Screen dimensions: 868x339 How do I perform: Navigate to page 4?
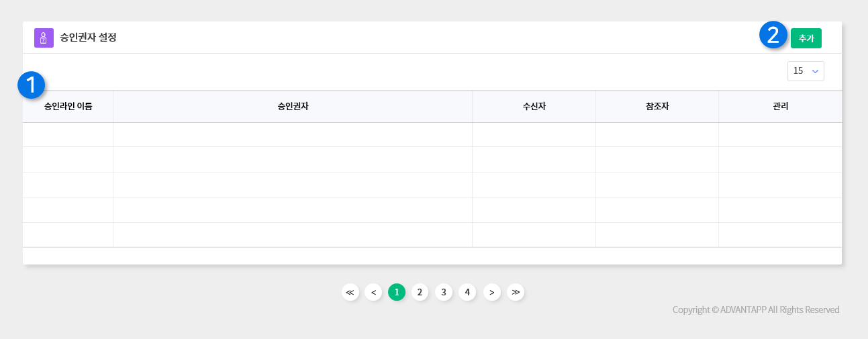(467, 292)
